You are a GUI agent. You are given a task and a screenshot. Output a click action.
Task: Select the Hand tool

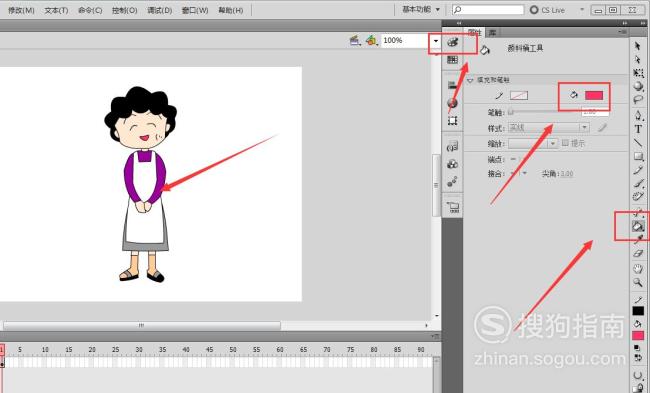click(x=638, y=269)
